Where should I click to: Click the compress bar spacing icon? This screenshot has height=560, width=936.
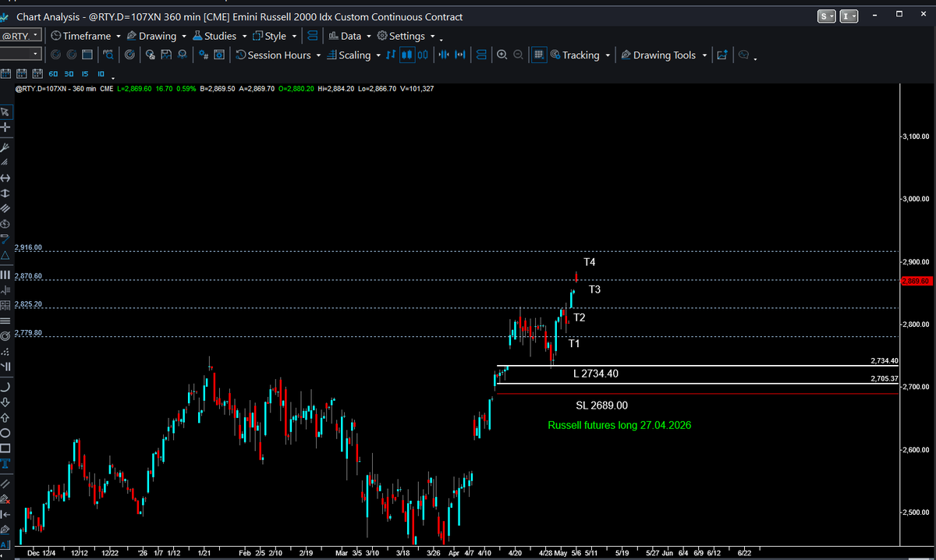pos(444,55)
